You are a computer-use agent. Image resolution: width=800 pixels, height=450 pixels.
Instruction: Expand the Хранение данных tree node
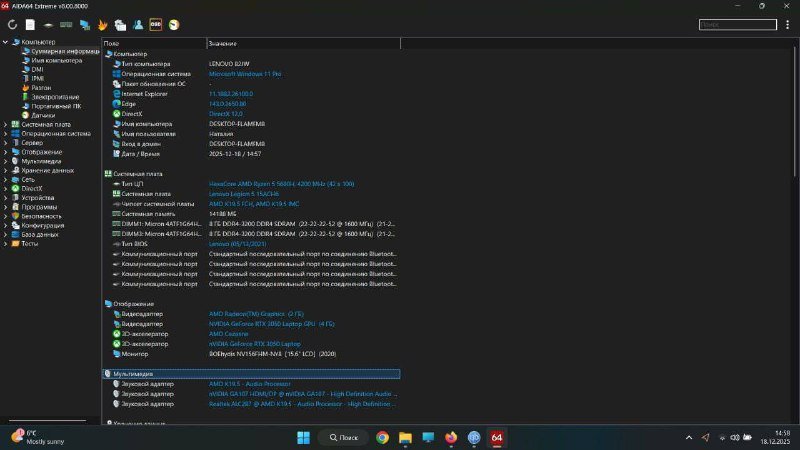(6, 170)
